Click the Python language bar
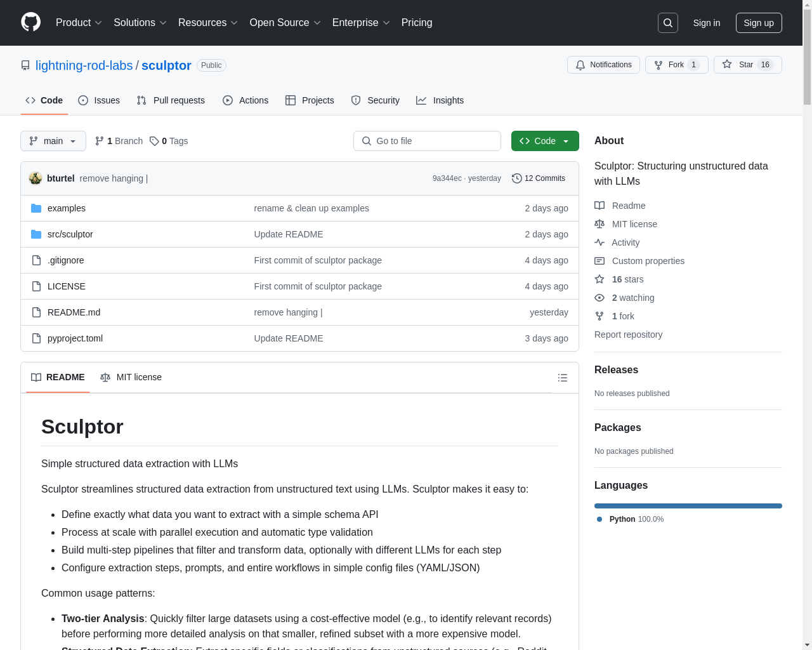 [x=688, y=506]
